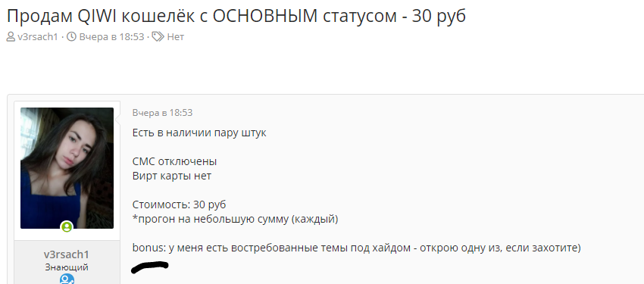Click the Знающий user title

(x=67, y=267)
